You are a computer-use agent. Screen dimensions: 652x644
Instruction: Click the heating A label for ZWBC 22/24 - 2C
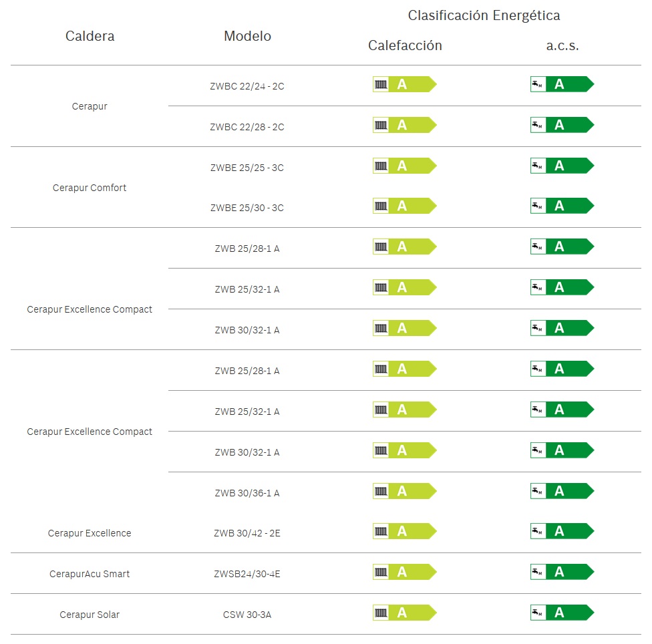click(405, 84)
